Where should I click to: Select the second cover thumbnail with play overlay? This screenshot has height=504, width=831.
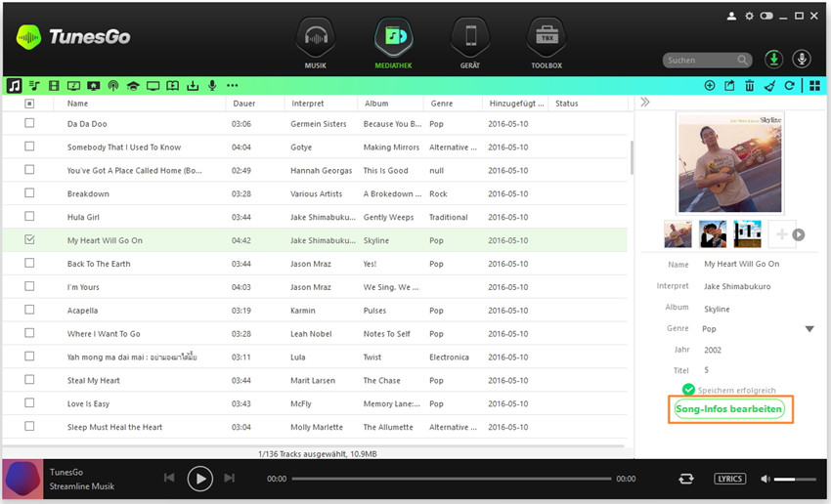point(713,234)
